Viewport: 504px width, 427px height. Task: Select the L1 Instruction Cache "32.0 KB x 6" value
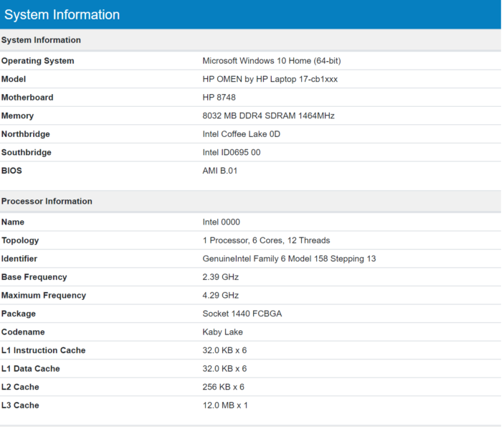click(x=224, y=350)
